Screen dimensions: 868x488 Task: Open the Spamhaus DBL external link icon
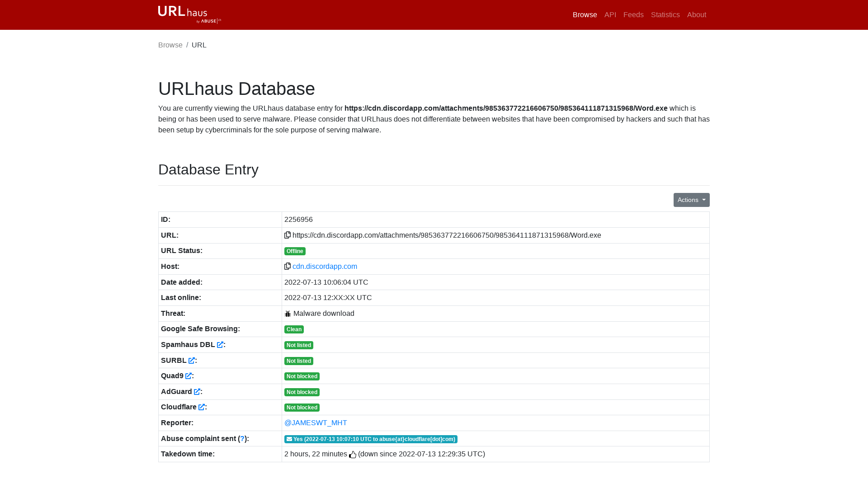point(220,345)
